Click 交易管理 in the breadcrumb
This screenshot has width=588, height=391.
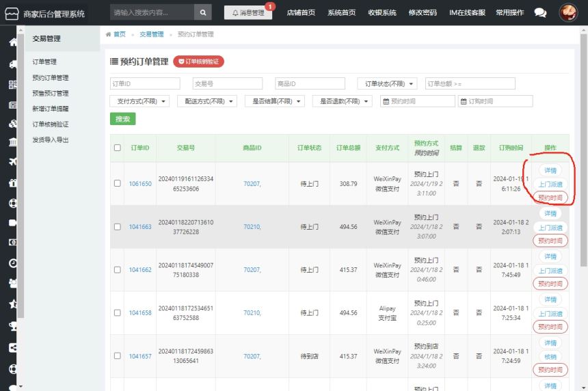coord(152,34)
